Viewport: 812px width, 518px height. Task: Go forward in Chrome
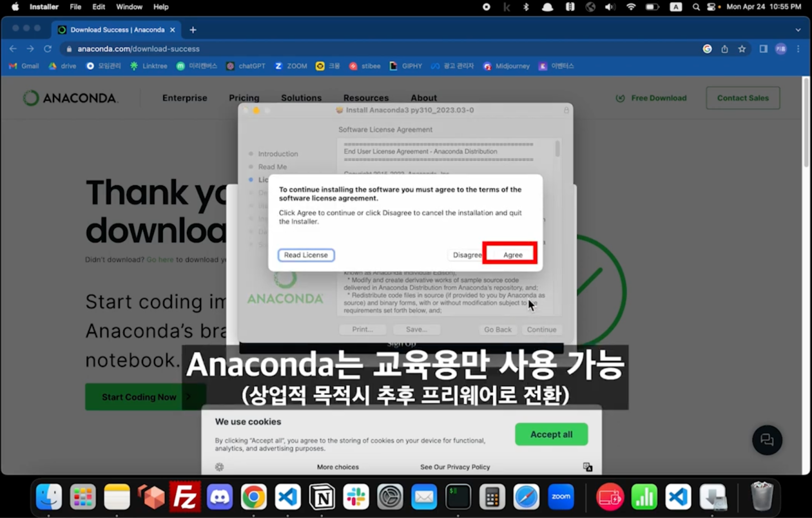[30, 49]
